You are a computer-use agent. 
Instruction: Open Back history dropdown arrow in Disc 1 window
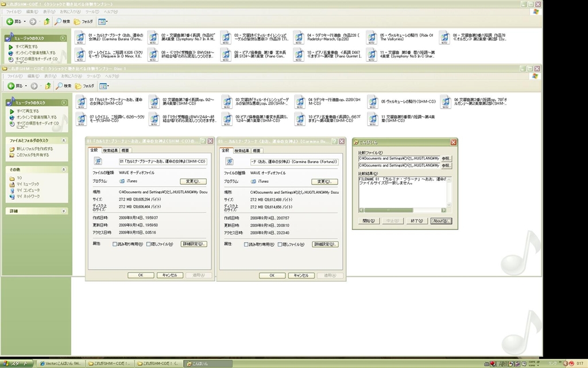(x=25, y=86)
